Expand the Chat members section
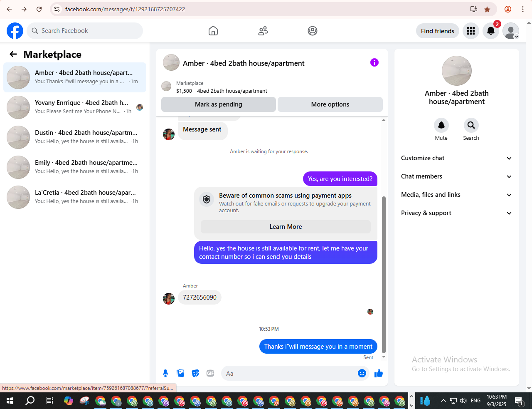The image size is (532, 409). [x=457, y=176]
